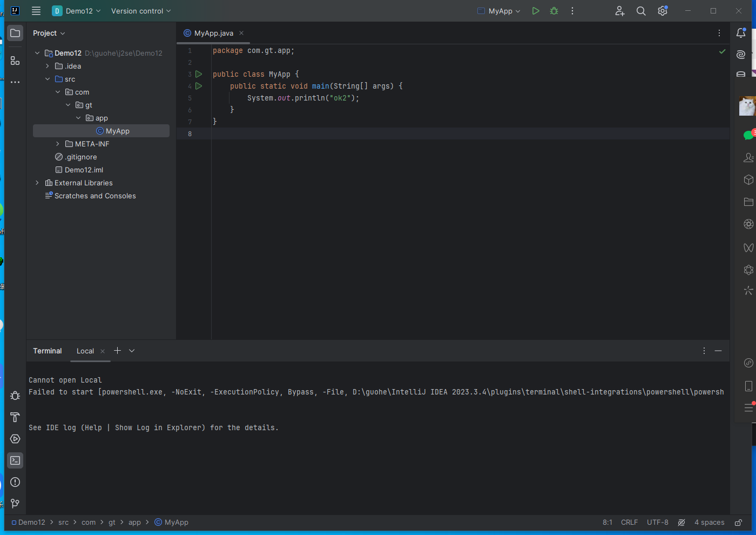Expand the META-INF folder
The image size is (756, 535).
57,144
